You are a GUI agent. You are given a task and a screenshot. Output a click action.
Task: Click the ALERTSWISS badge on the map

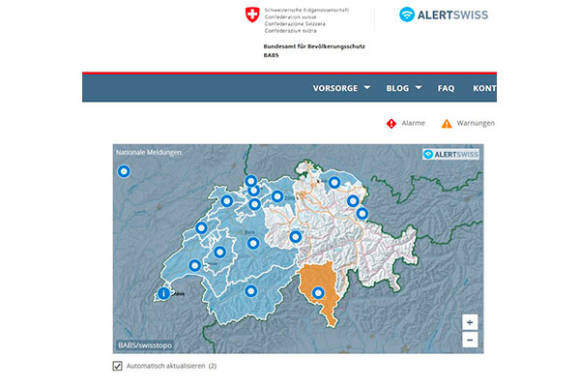click(x=451, y=154)
